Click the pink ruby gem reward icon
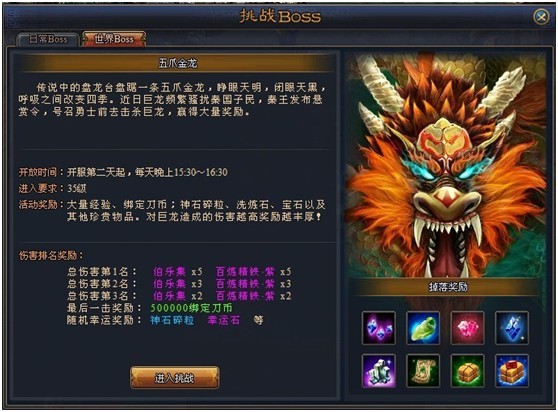 point(467,328)
